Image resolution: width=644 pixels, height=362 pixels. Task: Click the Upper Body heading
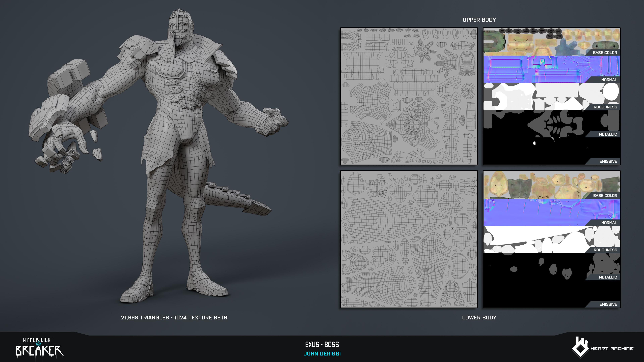click(479, 20)
